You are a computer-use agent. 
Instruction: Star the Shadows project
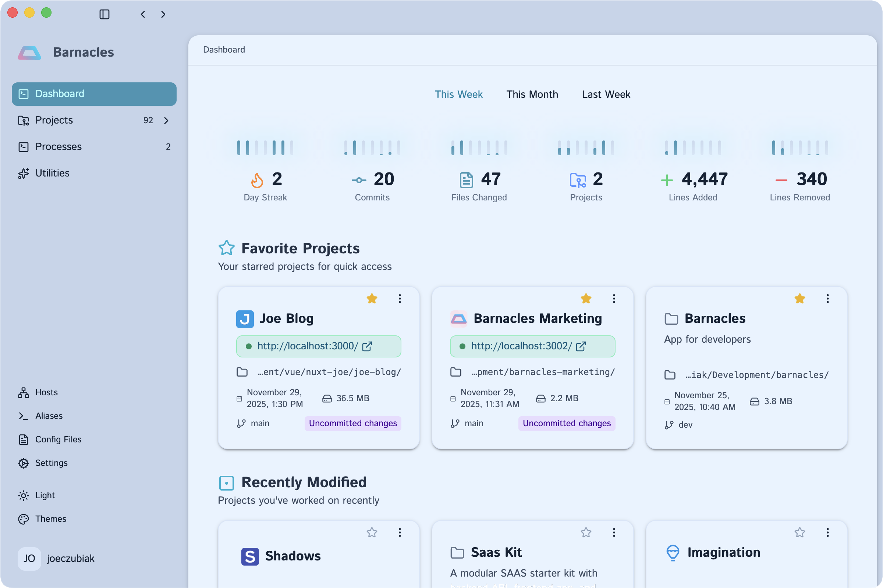coord(372,532)
